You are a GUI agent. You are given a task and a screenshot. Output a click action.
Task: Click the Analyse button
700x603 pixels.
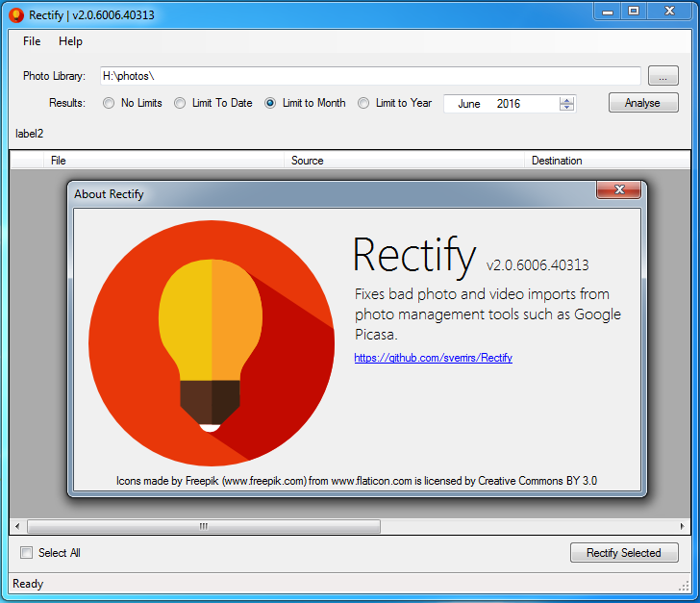coord(643,103)
